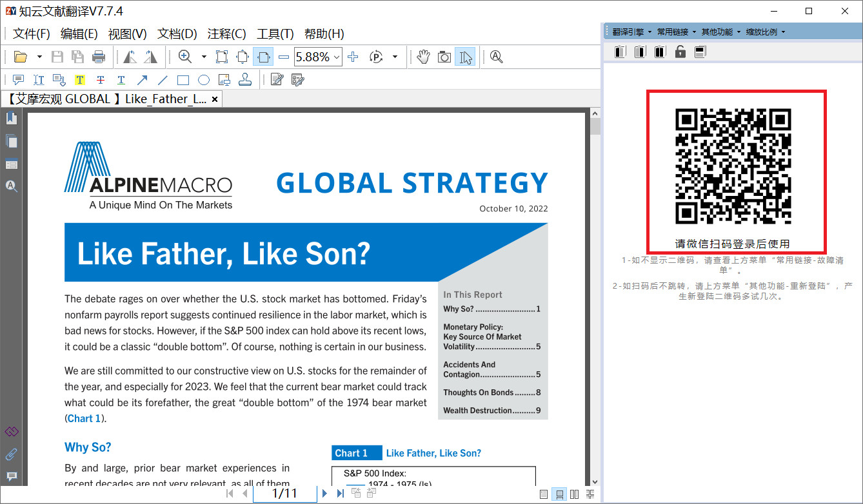Screen dimensions: 863x504
Task: Click the Save As double floppy icon
Action: click(78, 57)
